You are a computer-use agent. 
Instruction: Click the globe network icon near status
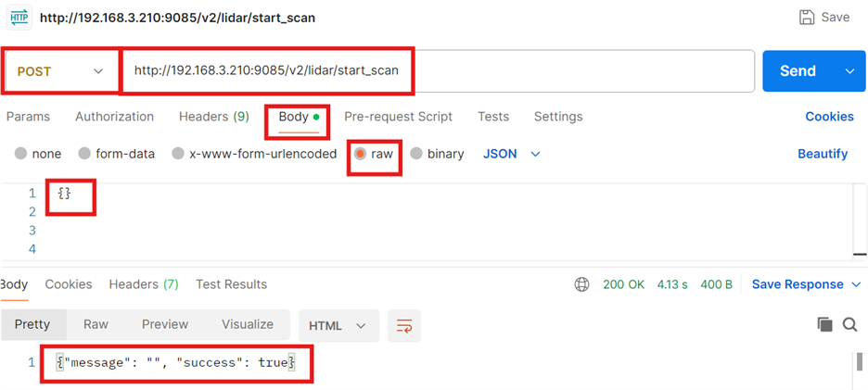(582, 284)
